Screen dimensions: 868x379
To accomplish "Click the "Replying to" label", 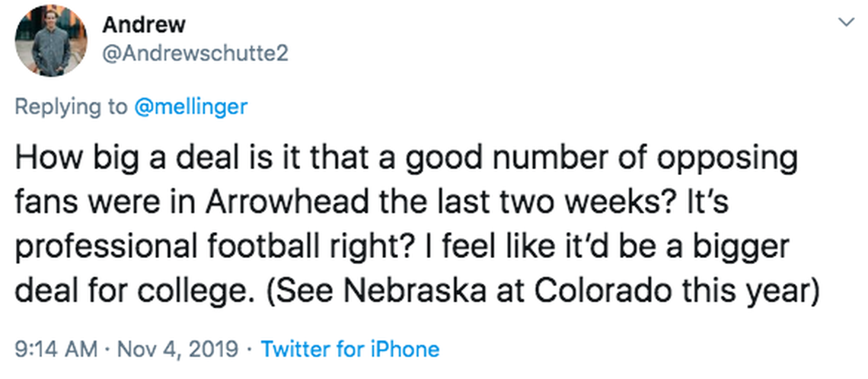I will [72, 107].
